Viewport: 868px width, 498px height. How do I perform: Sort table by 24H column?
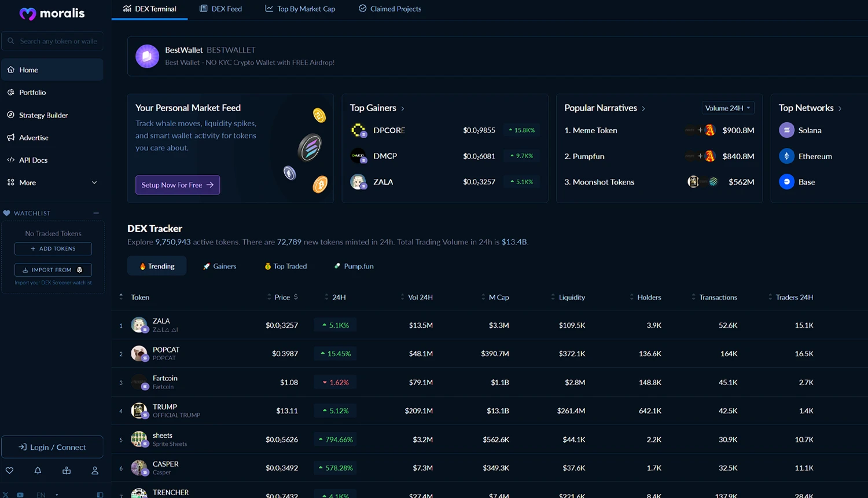336,297
